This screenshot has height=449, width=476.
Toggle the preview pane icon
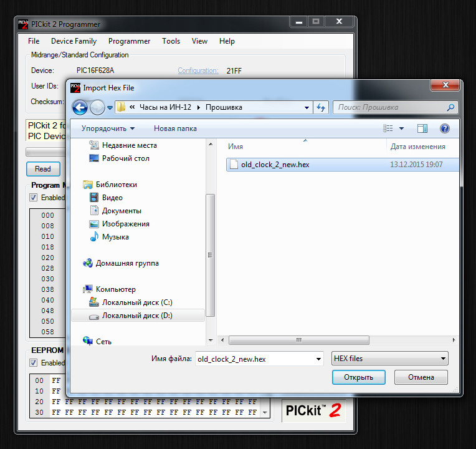coord(422,128)
